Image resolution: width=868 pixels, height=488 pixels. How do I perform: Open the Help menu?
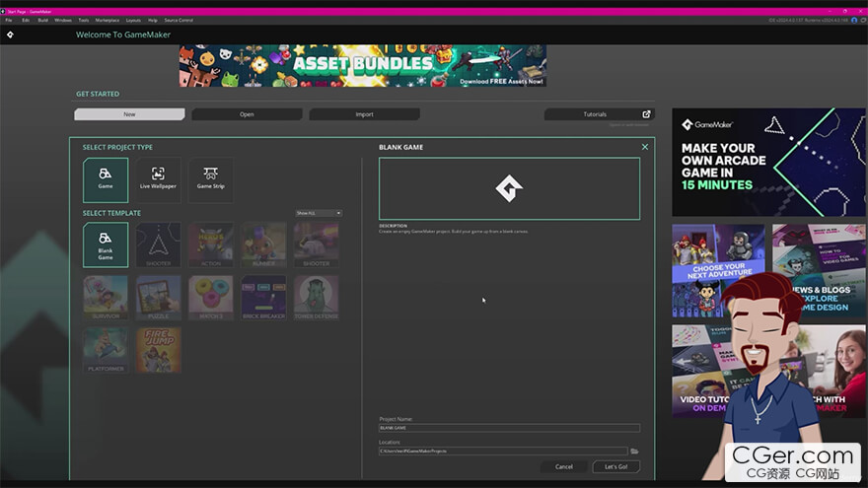[153, 20]
